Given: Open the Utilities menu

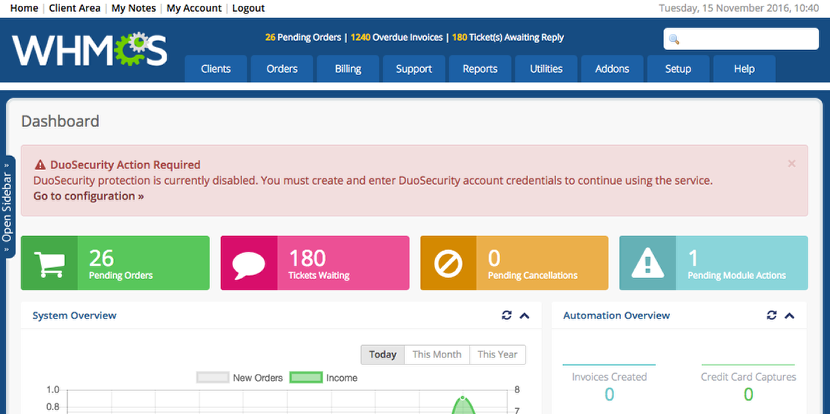Looking at the screenshot, I should (x=546, y=69).
